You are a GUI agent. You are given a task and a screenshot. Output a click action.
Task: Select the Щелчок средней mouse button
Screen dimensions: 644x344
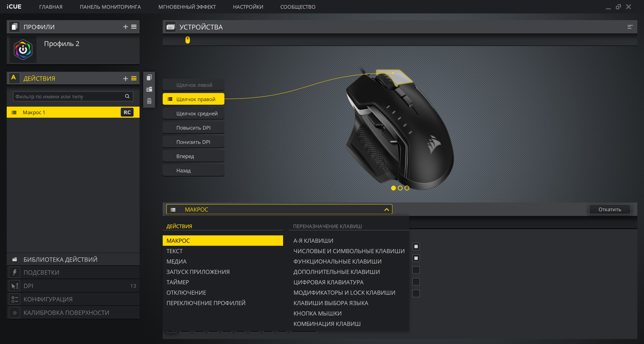click(197, 114)
